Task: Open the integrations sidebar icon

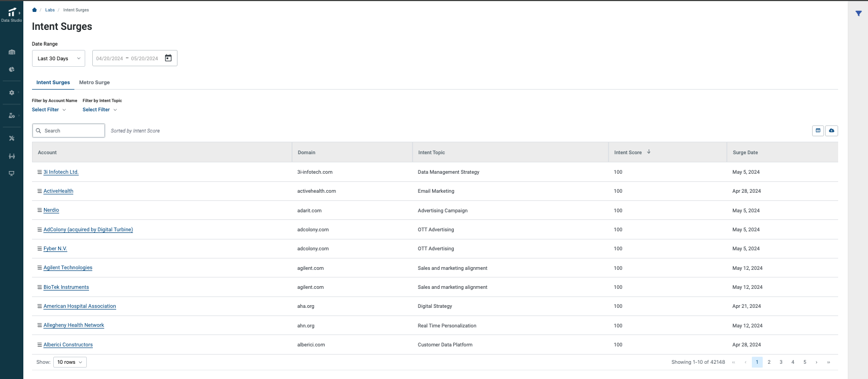Action: click(12, 156)
